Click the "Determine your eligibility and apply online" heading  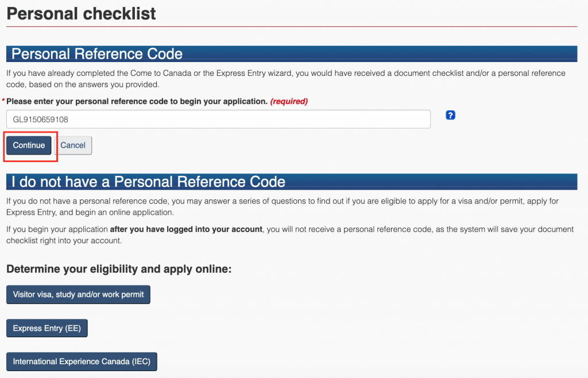118,269
